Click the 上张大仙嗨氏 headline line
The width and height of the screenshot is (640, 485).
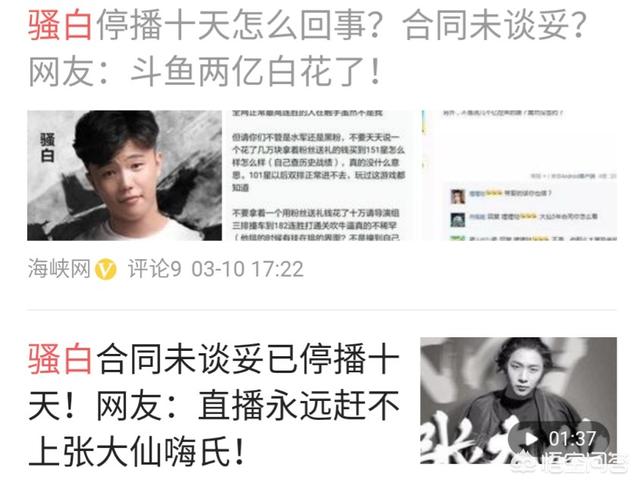137,452
